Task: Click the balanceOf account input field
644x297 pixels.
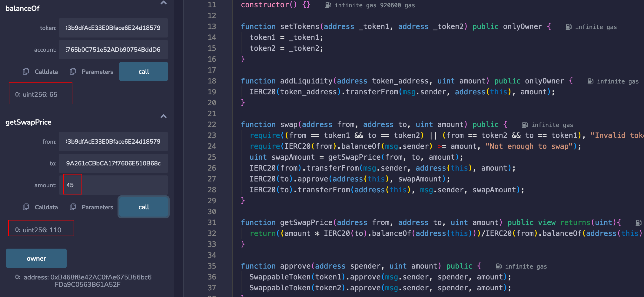Action: point(113,50)
